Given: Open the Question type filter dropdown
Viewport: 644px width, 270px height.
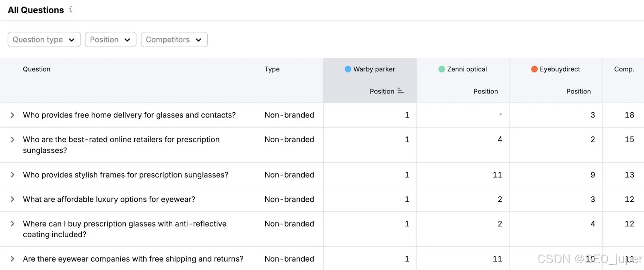Looking at the screenshot, I should [x=44, y=39].
